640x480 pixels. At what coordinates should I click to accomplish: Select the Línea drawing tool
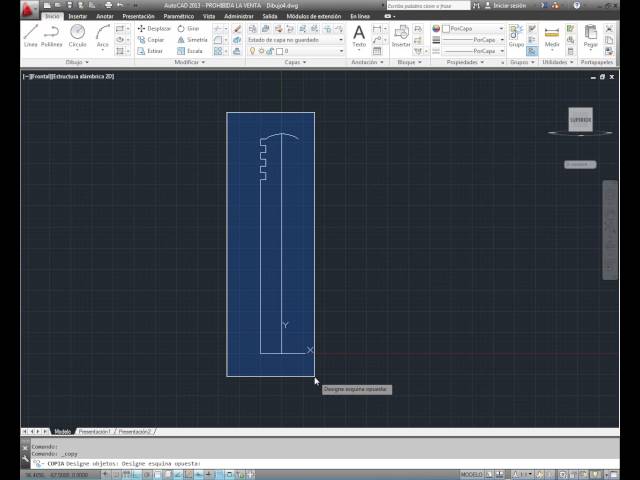(x=31, y=36)
